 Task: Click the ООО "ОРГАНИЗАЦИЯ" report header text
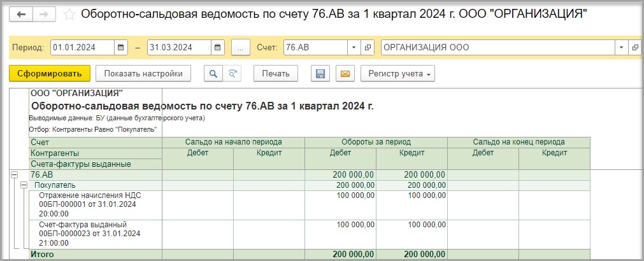pyautogui.click(x=76, y=94)
